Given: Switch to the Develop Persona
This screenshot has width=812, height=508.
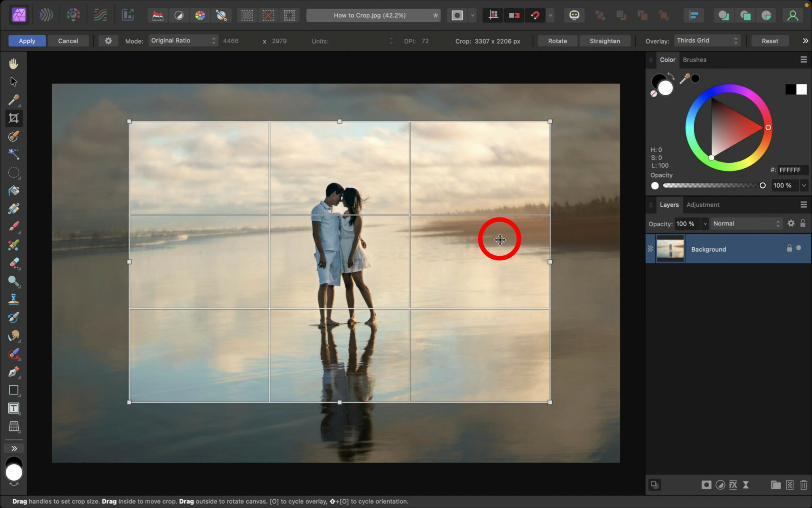Looking at the screenshot, I should point(73,15).
